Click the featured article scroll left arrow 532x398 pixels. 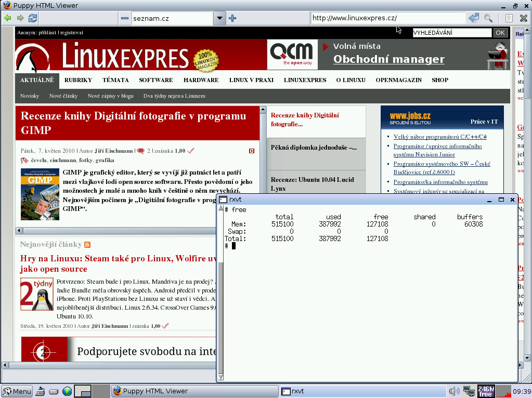pos(19,231)
